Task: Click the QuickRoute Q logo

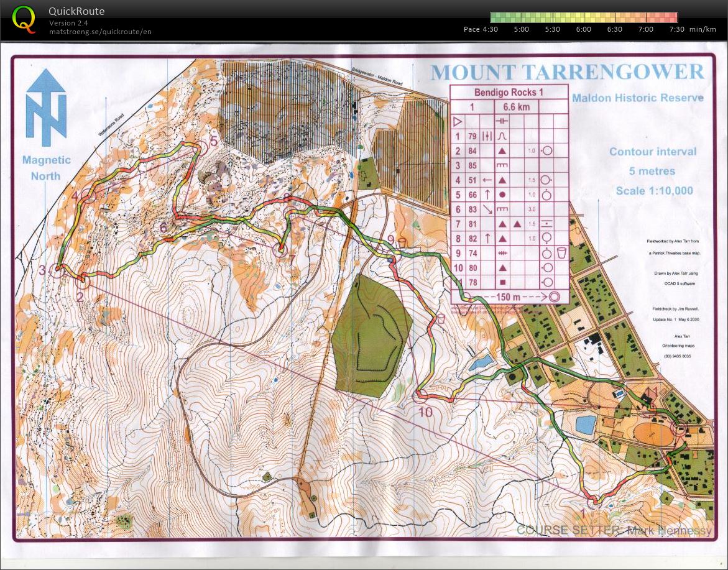Action: point(24,20)
